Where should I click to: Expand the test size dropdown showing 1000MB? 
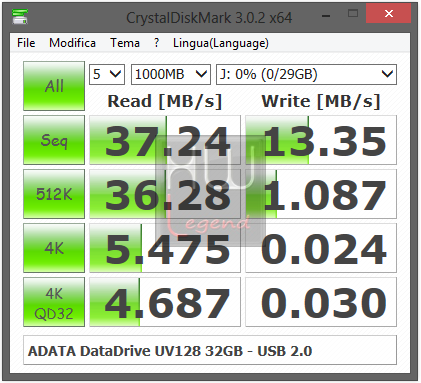[x=171, y=74]
